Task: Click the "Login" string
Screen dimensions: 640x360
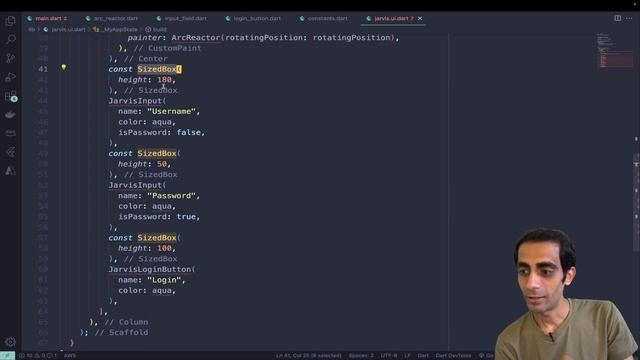Action: click(164, 280)
